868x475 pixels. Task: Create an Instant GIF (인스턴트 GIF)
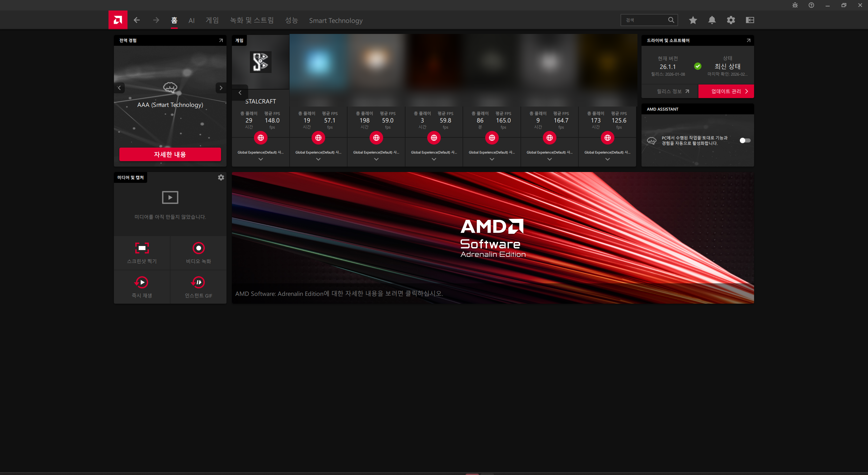198,282
